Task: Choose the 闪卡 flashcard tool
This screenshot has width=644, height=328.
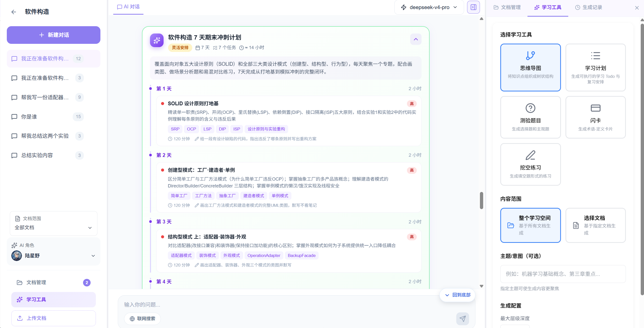Action: [x=595, y=117]
